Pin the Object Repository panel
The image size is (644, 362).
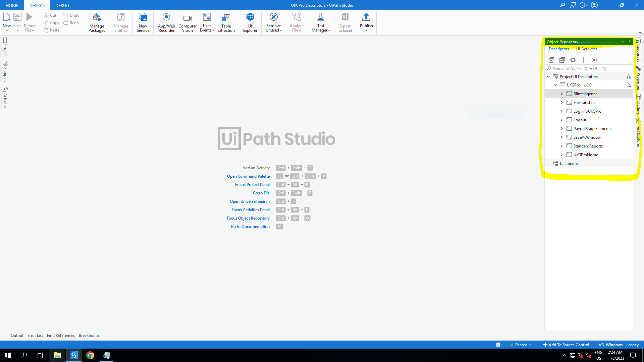[629, 42]
